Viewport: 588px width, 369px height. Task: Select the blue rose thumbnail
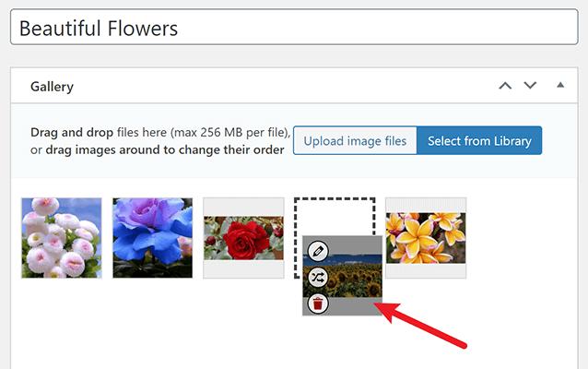point(153,238)
